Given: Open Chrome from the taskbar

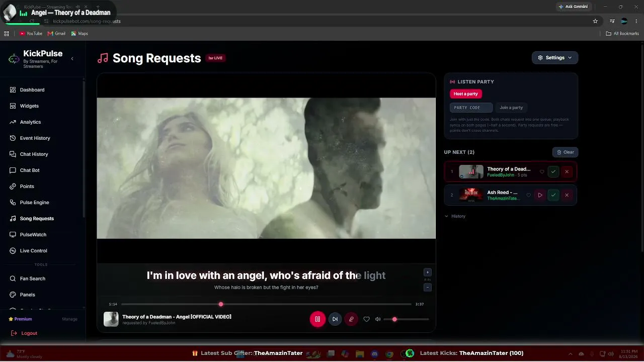Looking at the screenshot, I should (x=389, y=354).
